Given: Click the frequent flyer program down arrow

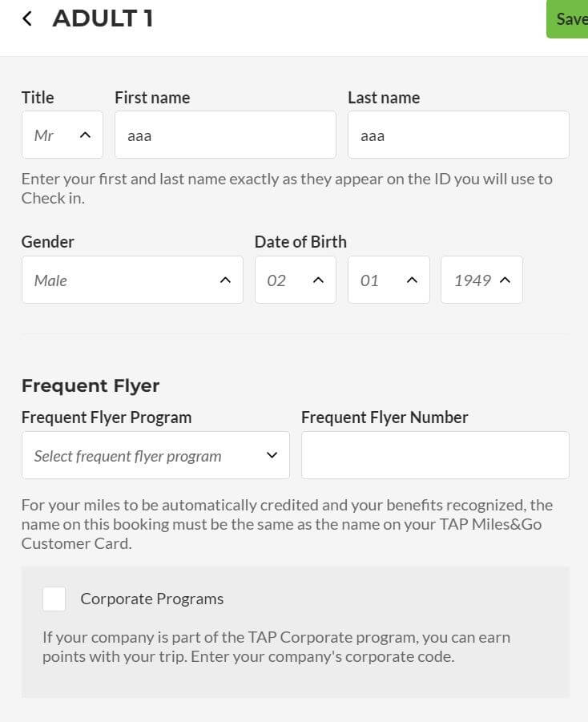Looking at the screenshot, I should point(272,455).
